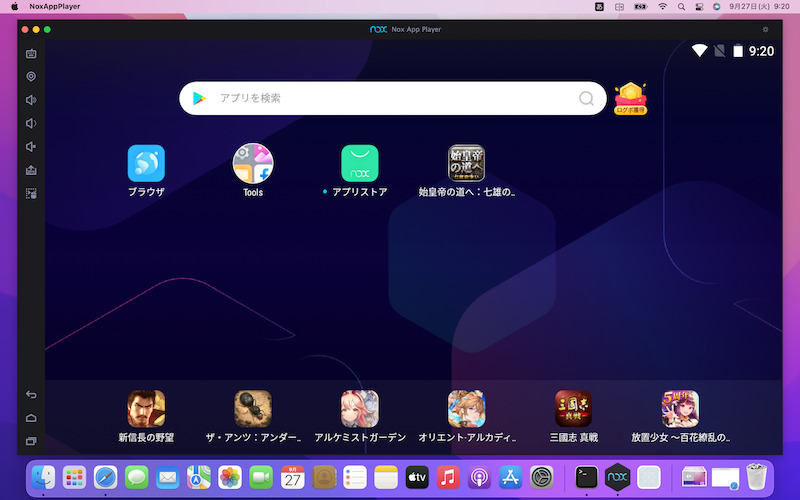This screenshot has width=800, height=500.
Task: Open virtual location tool in sidebar
Action: 31,77
